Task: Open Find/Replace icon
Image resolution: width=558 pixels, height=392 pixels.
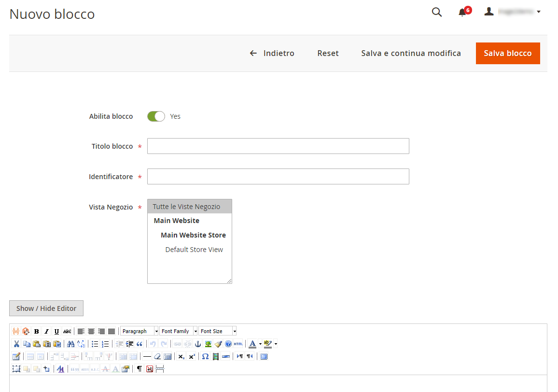Action: [81, 344]
